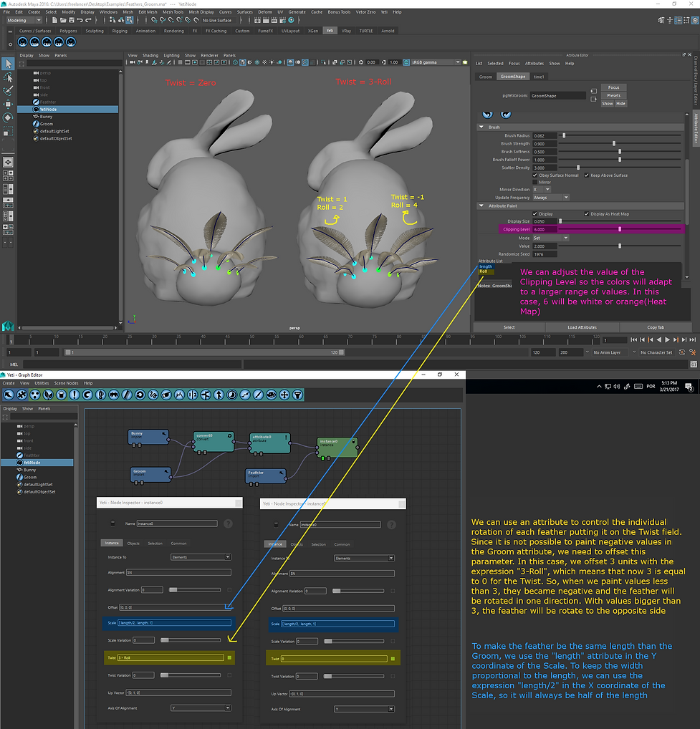
Task: Click the Select button at Attribute Editor bottom
Action: point(509,327)
